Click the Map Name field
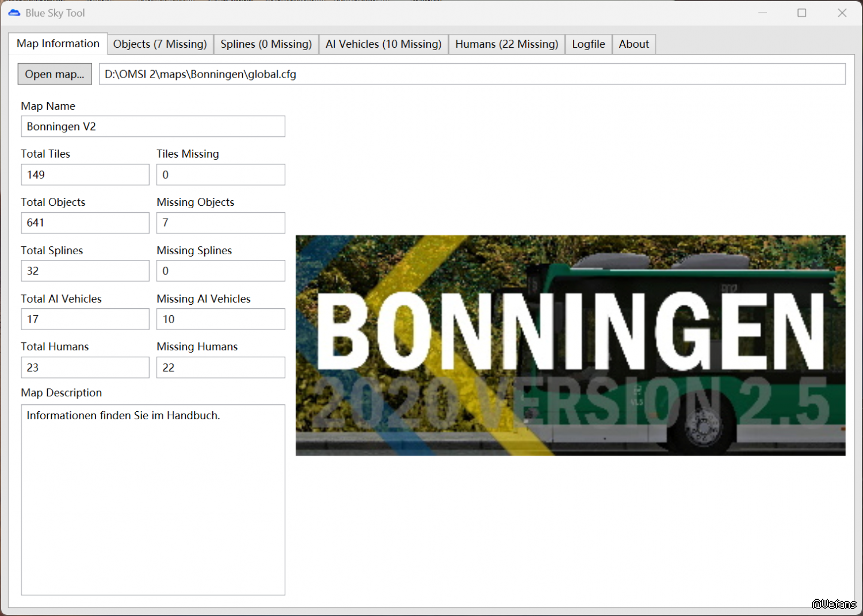The width and height of the screenshot is (863, 616). (152, 127)
